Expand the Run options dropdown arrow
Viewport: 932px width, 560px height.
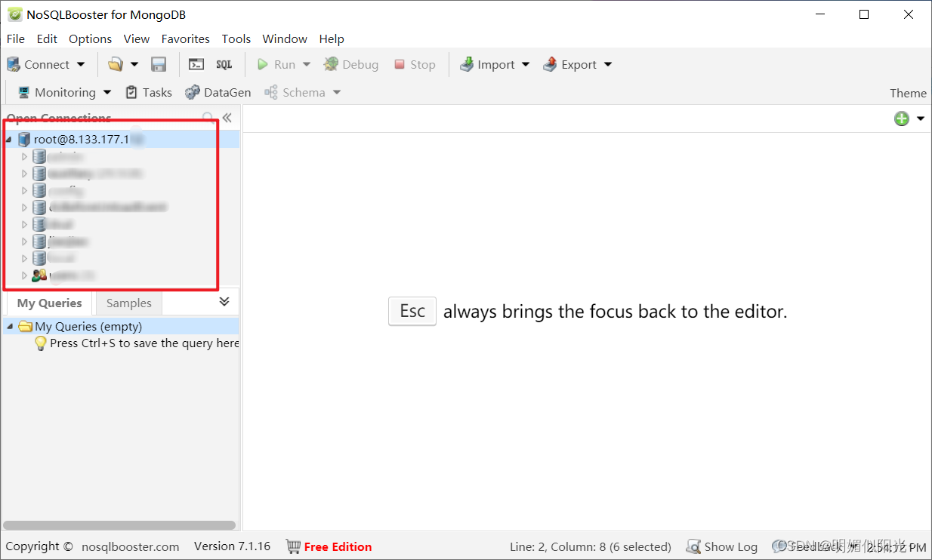click(x=307, y=65)
